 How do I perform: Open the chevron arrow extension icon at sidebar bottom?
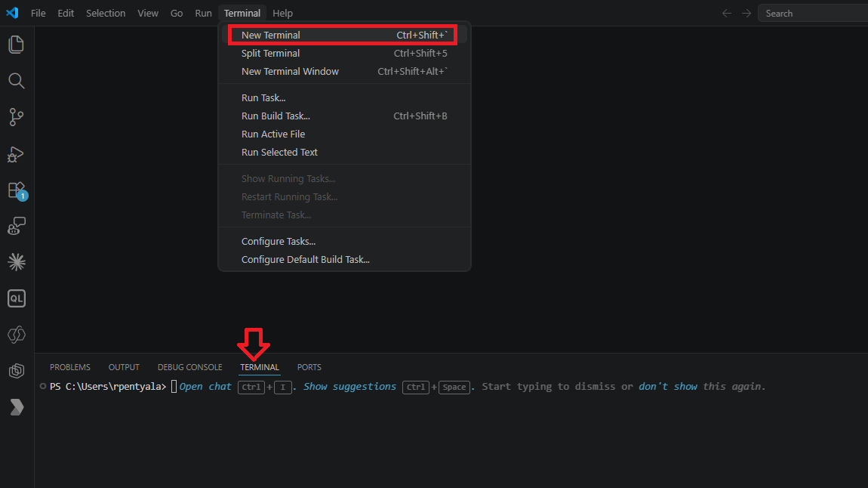click(17, 407)
